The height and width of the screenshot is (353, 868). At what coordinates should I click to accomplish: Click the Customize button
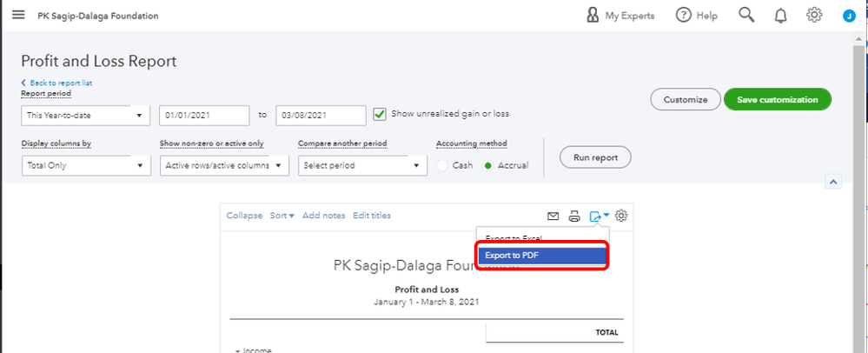pos(686,100)
